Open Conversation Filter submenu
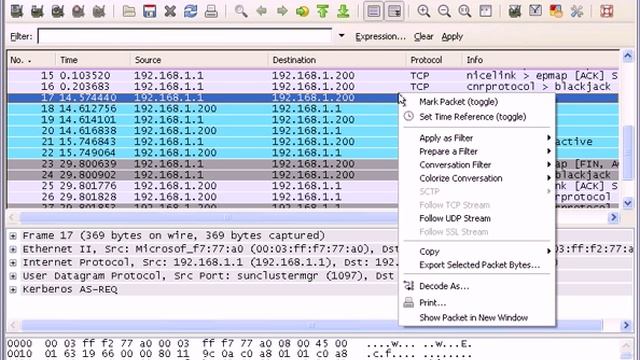Viewport: 640px width, 360px height. [477, 165]
